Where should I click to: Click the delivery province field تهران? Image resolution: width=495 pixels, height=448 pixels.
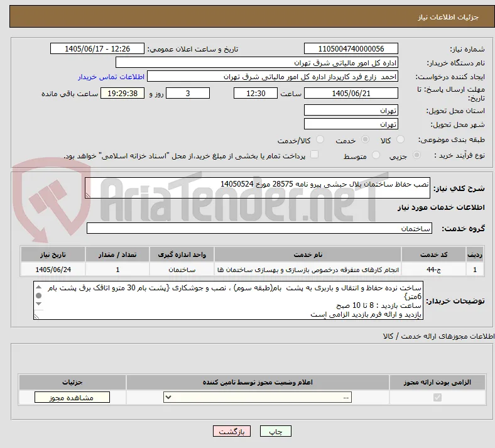click(x=351, y=110)
